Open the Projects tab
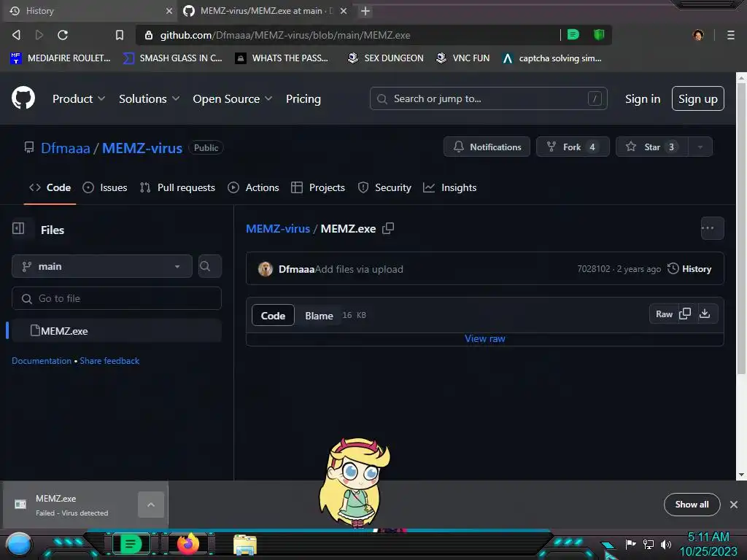 (318, 187)
